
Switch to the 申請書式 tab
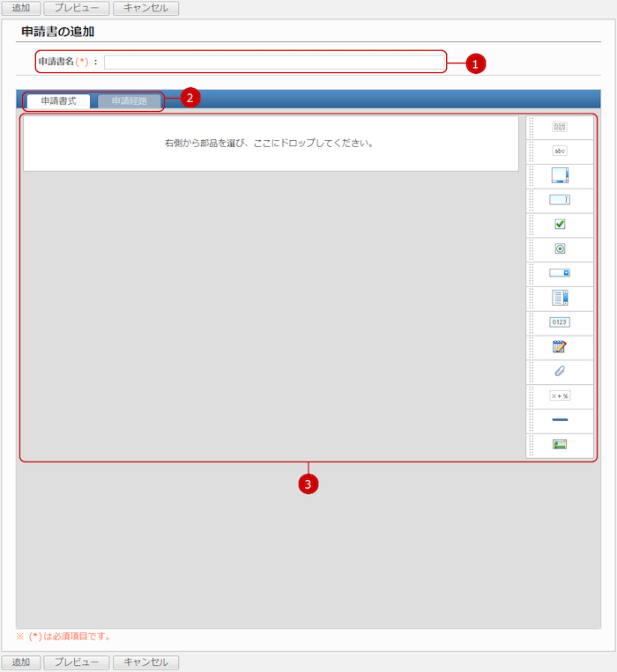58,101
